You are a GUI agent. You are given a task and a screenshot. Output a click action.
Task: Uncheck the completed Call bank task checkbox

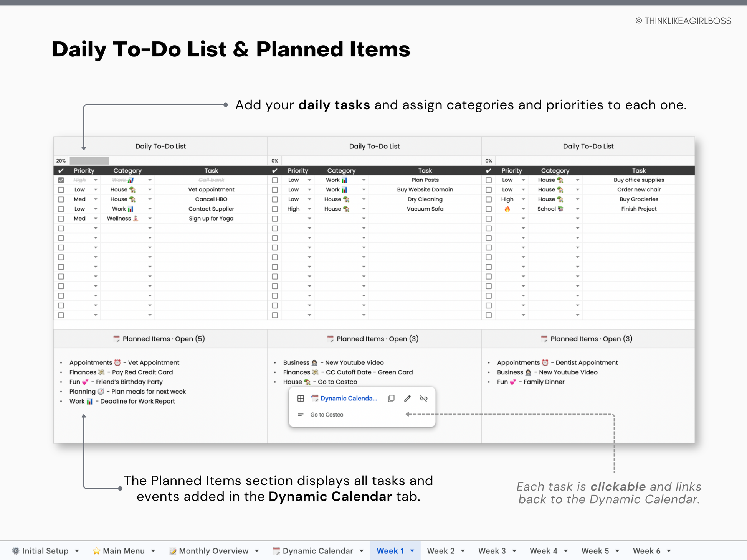(x=61, y=180)
